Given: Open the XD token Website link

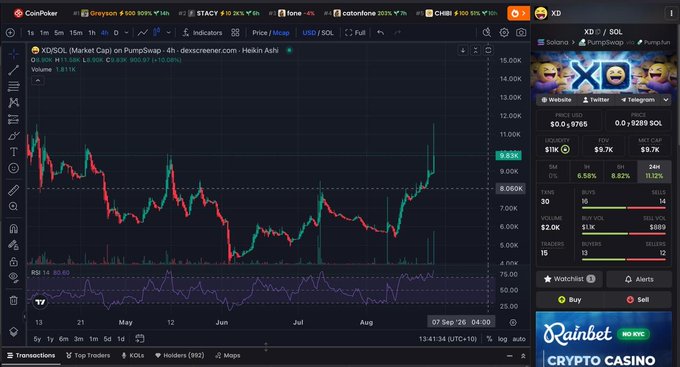Looking at the screenshot, I should click(x=556, y=100).
